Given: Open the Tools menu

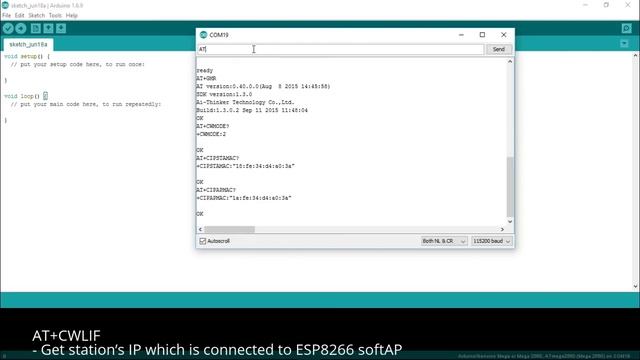Looking at the screenshot, I should pos(55,16).
